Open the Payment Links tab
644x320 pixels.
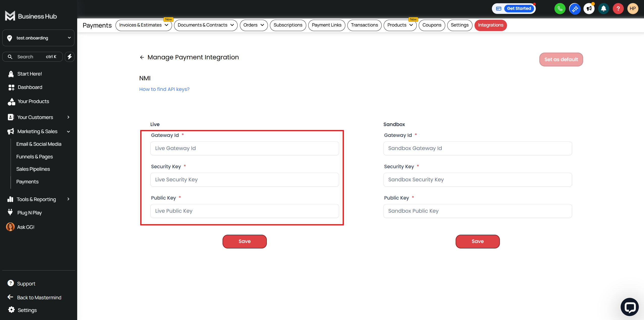(326, 25)
